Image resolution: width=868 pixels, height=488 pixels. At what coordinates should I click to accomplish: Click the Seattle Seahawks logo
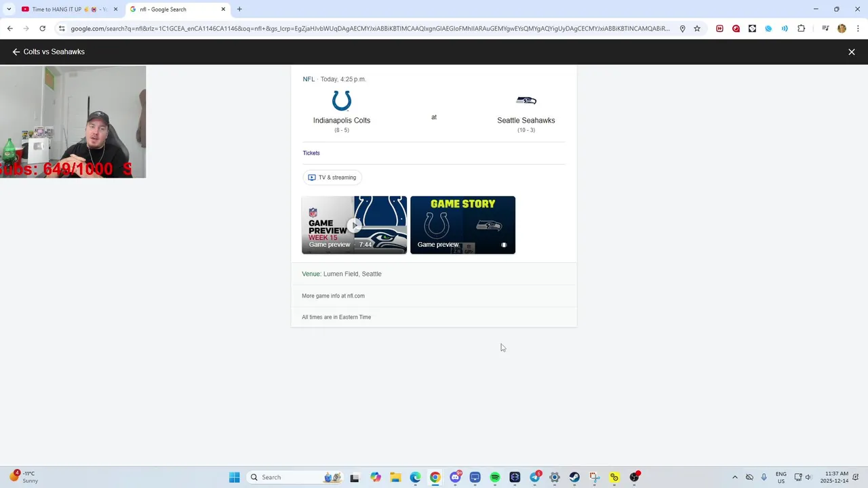(x=526, y=100)
